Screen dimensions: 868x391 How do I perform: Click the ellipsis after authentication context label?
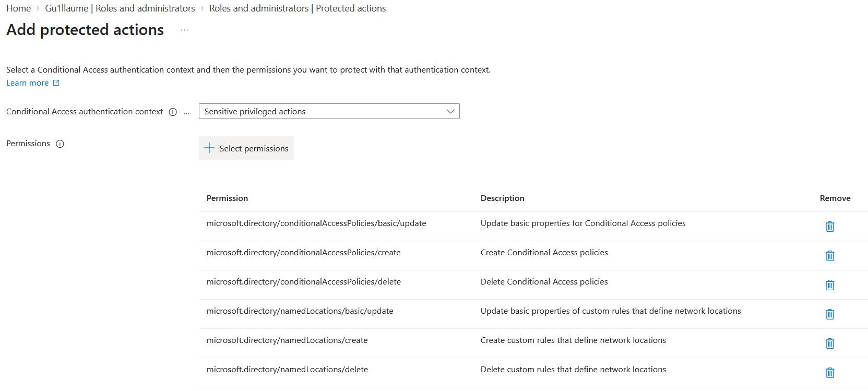(186, 113)
